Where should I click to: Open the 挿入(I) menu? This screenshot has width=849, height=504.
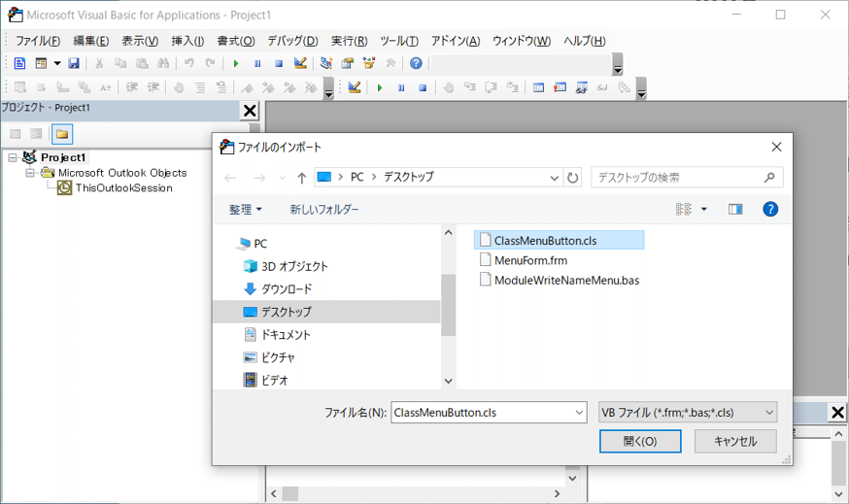click(x=187, y=41)
